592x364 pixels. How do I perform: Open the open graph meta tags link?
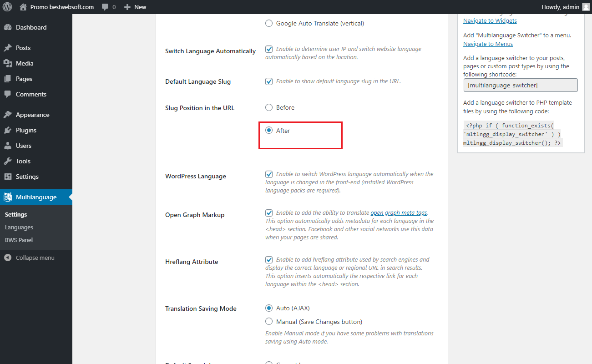[x=399, y=212]
